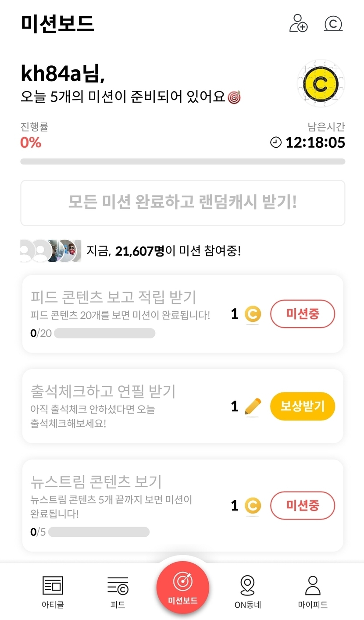Open the cash coin icon at top right
Viewport: 364px width, 620px height.
point(333,23)
